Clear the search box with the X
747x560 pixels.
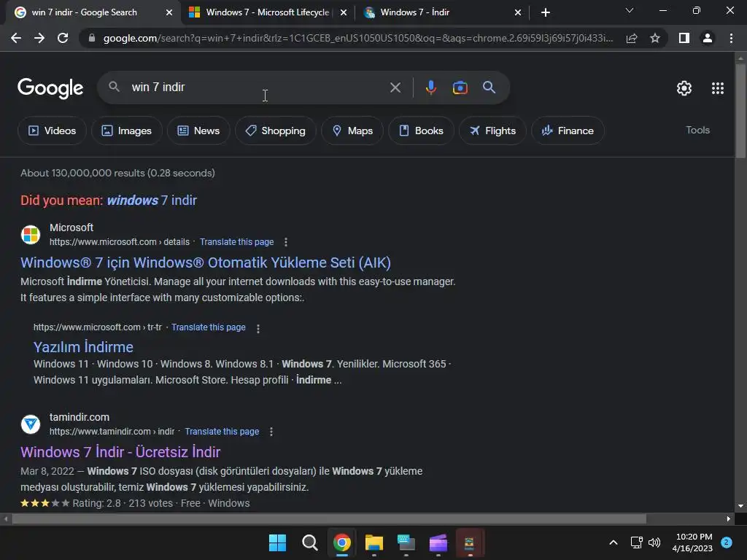pos(395,87)
